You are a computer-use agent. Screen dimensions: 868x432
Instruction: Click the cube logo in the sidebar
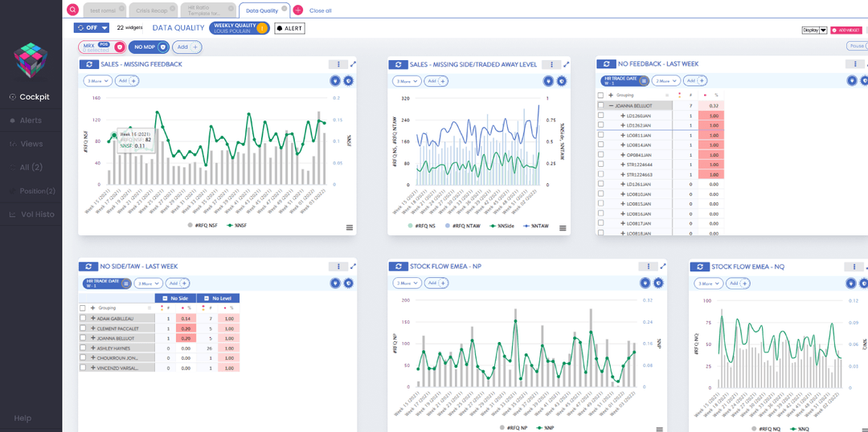[31, 59]
